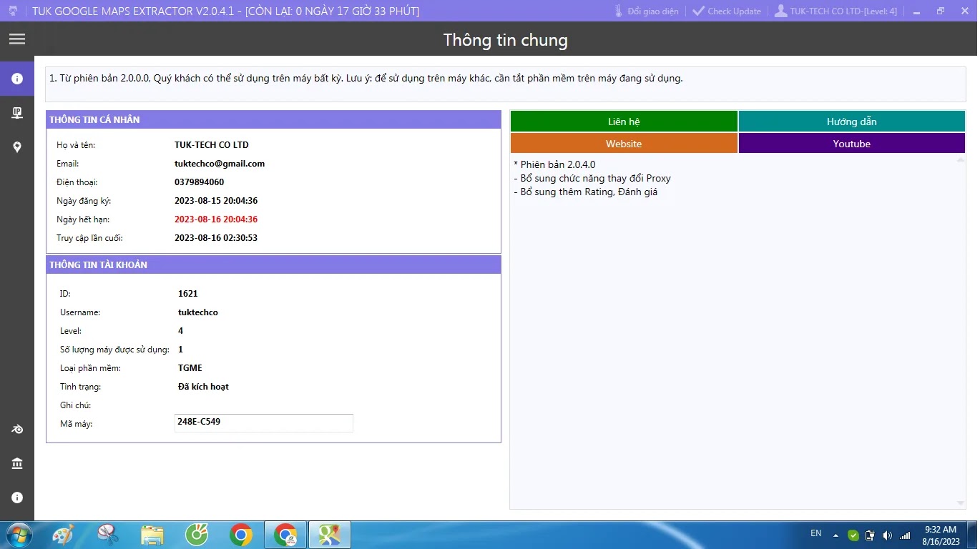Click last access time 2023-08-16 02:30:53

[216, 238]
